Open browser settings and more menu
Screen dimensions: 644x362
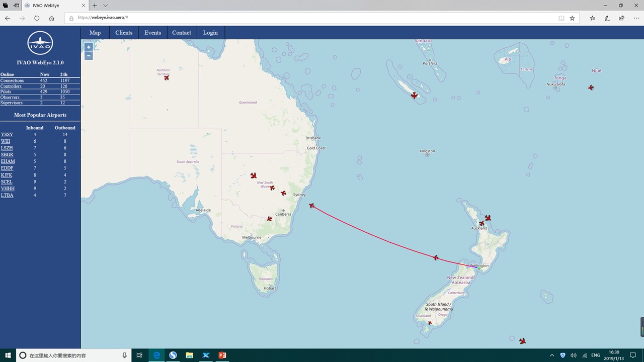[636, 18]
